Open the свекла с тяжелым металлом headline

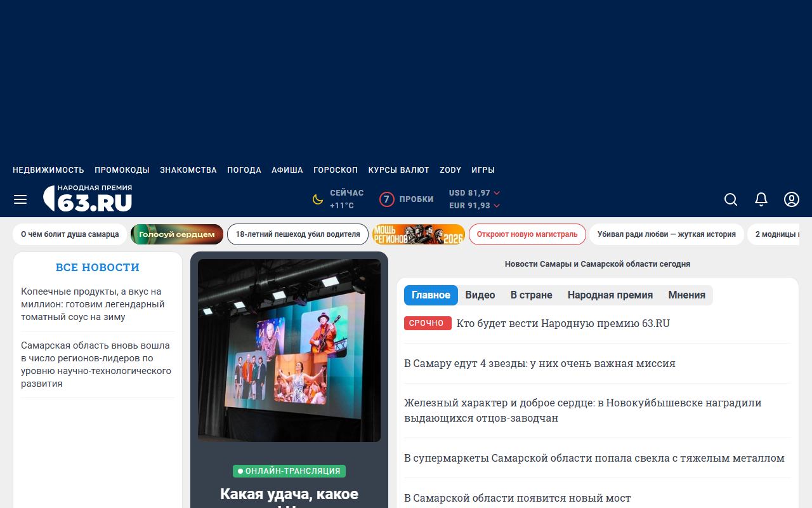pyautogui.click(x=594, y=458)
